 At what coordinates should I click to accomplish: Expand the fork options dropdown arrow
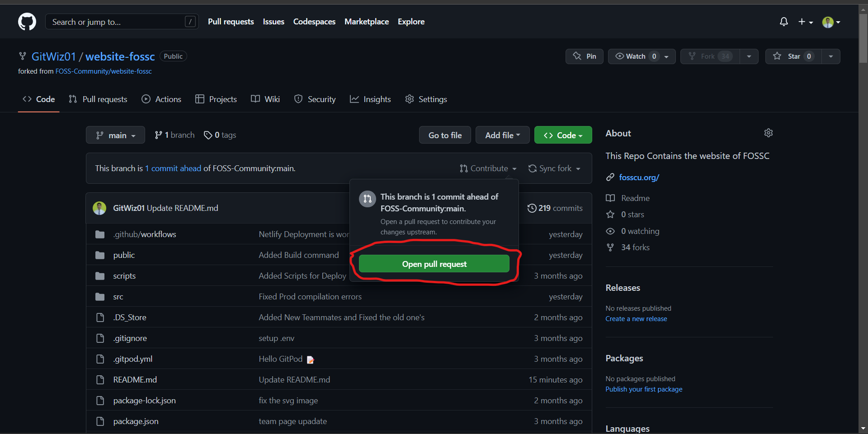click(749, 56)
